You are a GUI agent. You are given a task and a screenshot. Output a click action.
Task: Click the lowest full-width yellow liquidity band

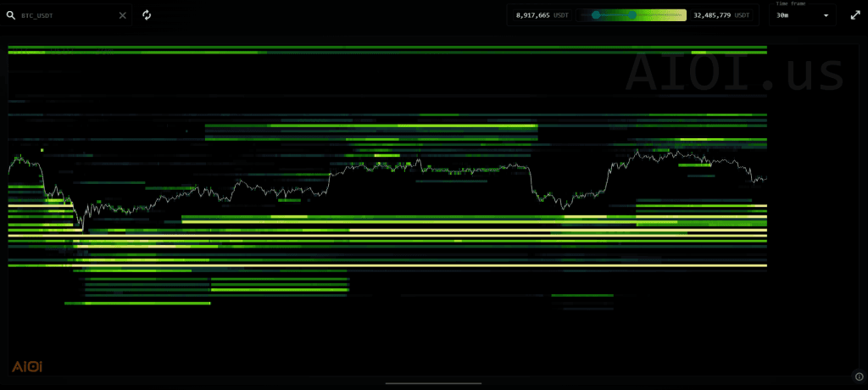click(x=387, y=265)
